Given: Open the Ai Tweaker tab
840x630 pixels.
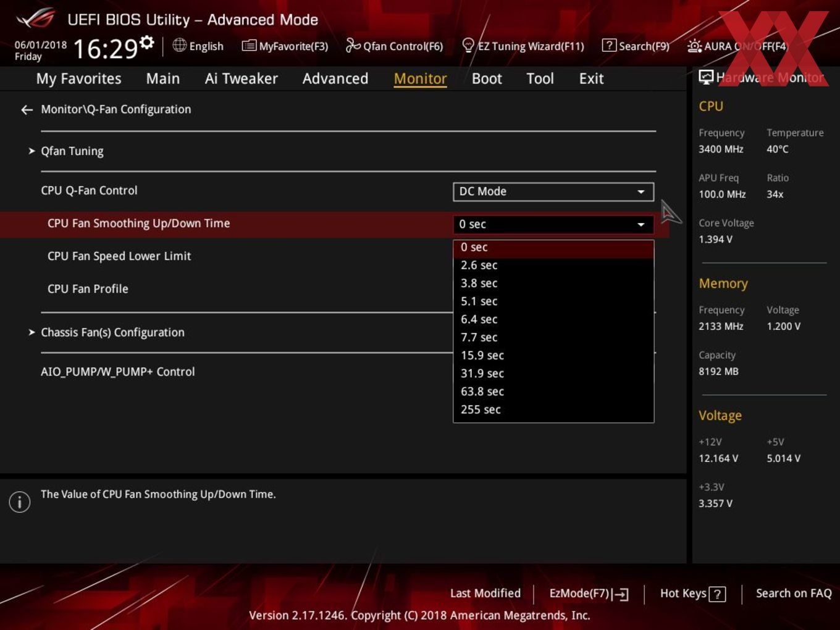Looking at the screenshot, I should [241, 78].
